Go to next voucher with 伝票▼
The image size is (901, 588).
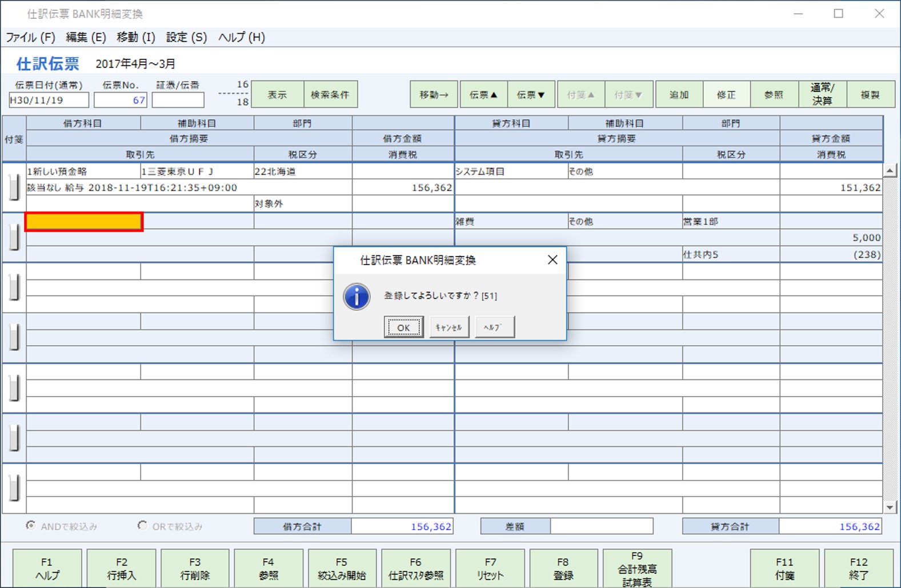point(531,94)
